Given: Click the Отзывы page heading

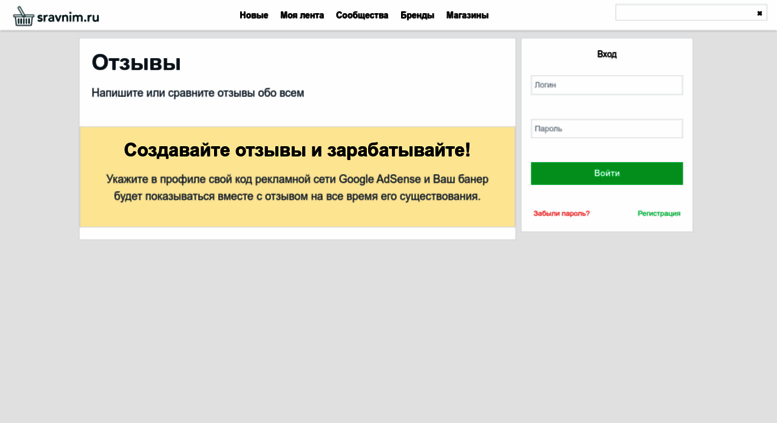Looking at the screenshot, I should tap(136, 62).
